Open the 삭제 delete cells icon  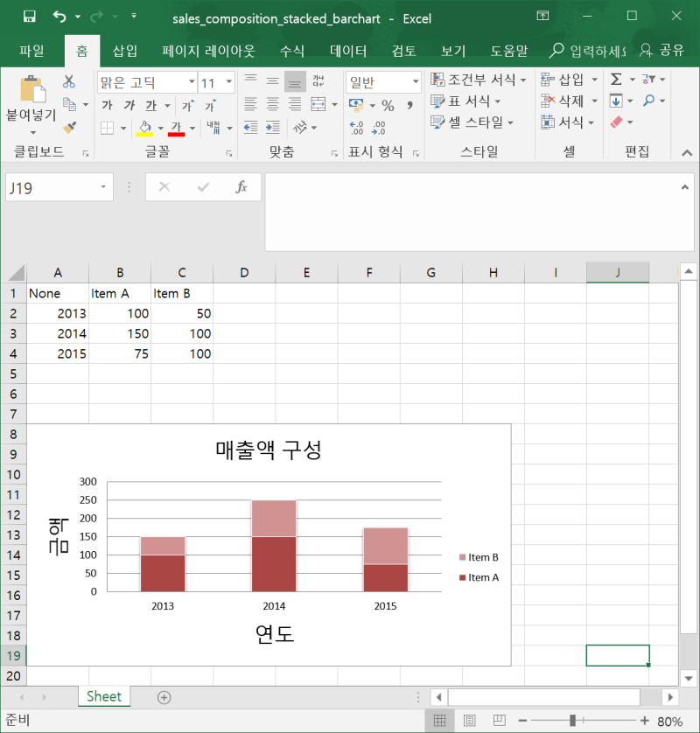[x=563, y=101]
